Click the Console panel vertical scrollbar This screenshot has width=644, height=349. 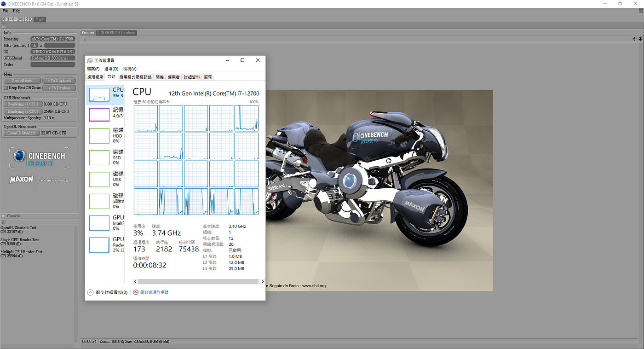(x=76, y=284)
